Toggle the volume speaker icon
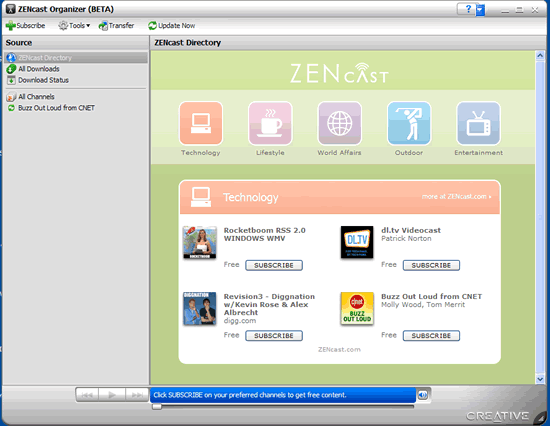The height and width of the screenshot is (426, 550). (x=423, y=395)
